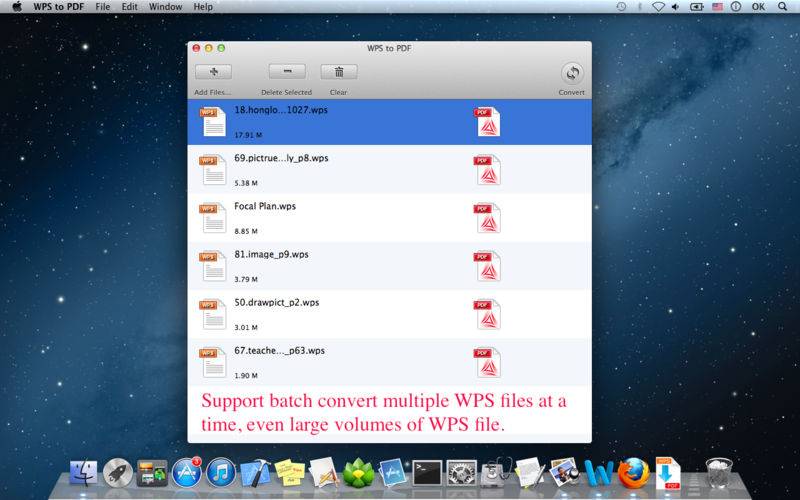This screenshot has height=500, width=800.
Task: Open TextEdit from the dock
Action: click(530, 472)
